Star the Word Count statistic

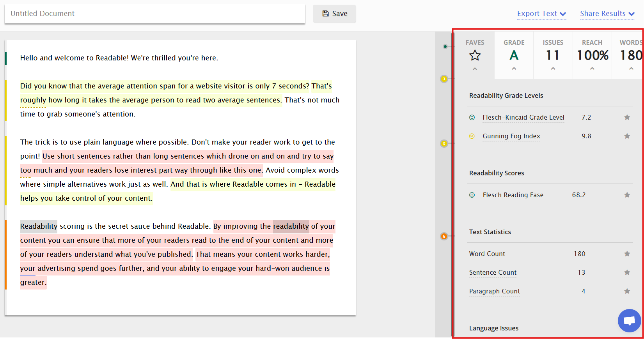[x=627, y=254]
